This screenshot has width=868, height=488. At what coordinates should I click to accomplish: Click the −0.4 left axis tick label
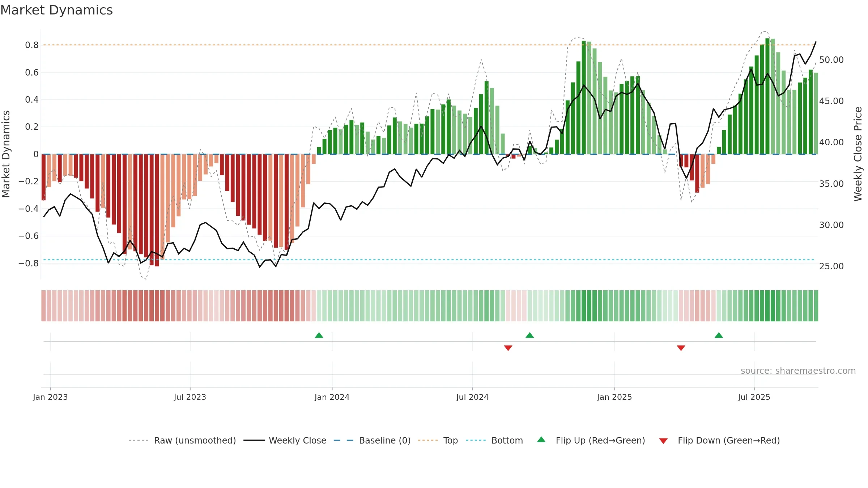point(29,209)
